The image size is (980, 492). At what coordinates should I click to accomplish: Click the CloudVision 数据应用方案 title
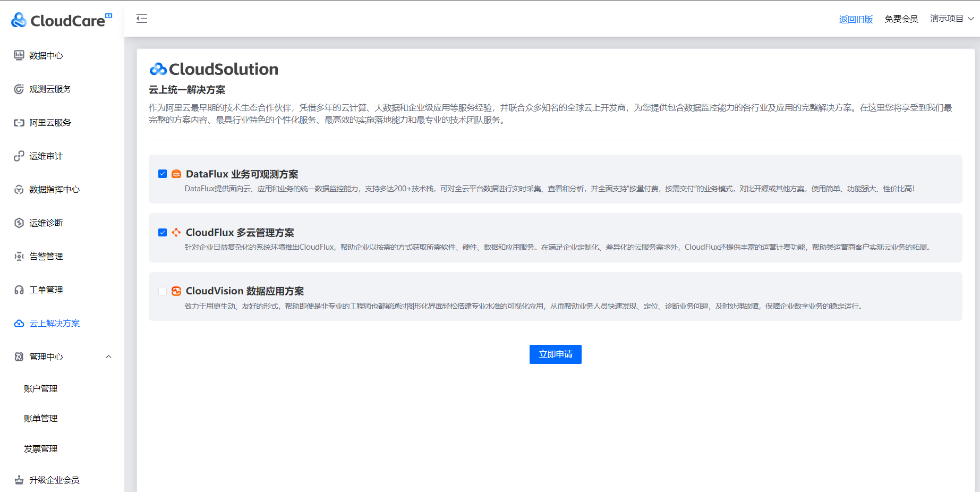(x=245, y=291)
